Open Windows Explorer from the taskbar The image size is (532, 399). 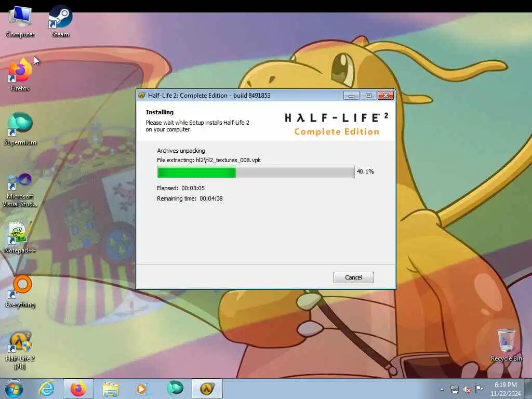point(111,389)
